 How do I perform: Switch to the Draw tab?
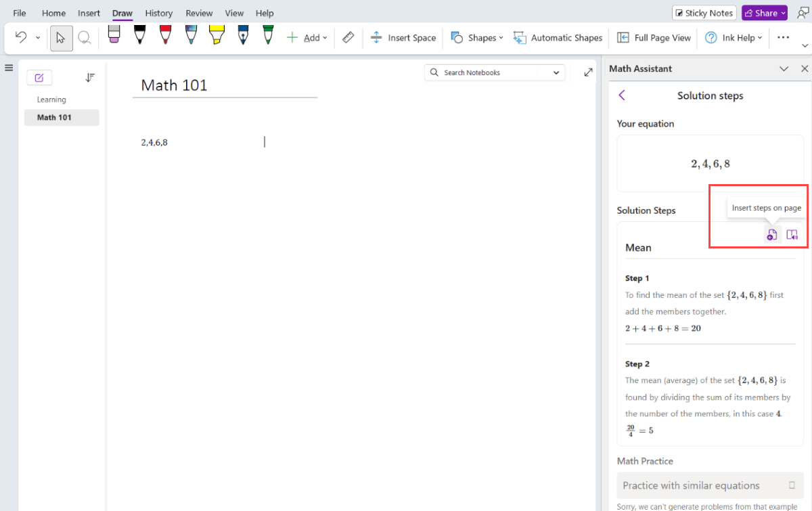(122, 13)
